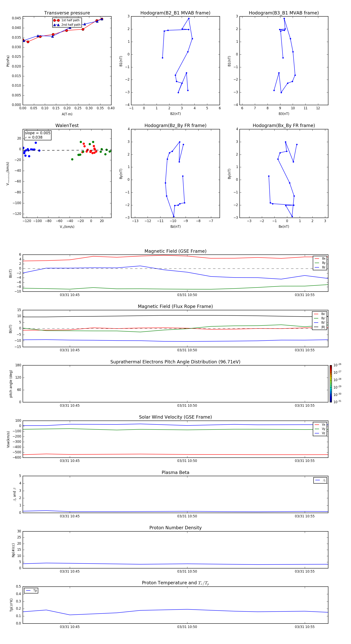Viewport: 351px width, 644px height.
Task: Click the 'Bz(nT)' x-axis label
Action: pyautogui.click(x=175, y=227)
